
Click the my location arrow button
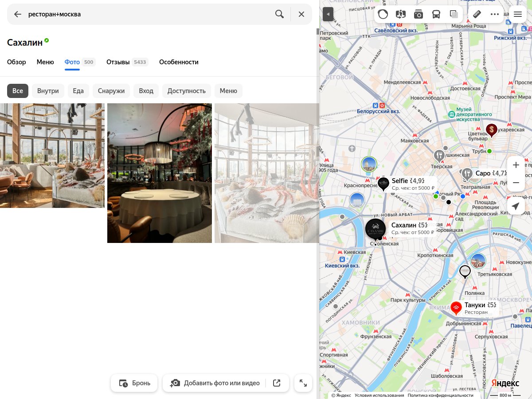pos(516,206)
